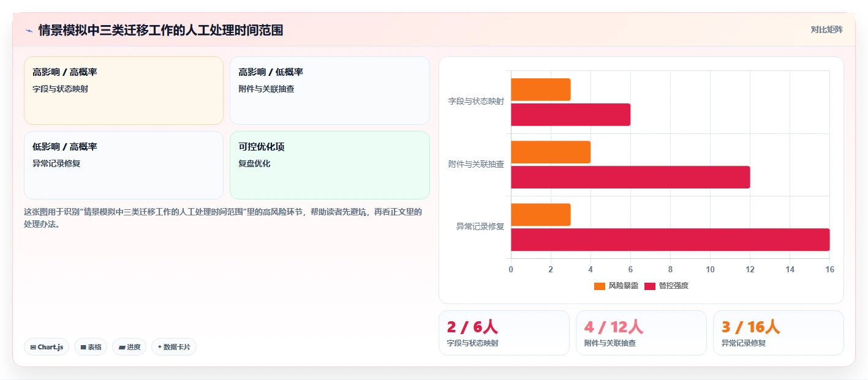Click the 异常记录修复 chart axis label
The image size is (868, 380).
tap(480, 226)
